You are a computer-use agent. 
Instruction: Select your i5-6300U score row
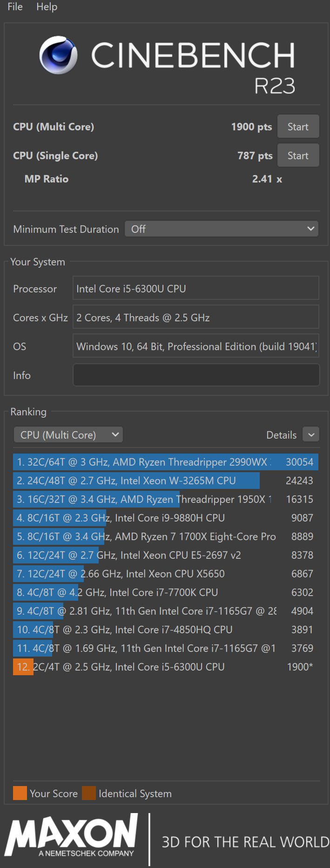coord(166,667)
